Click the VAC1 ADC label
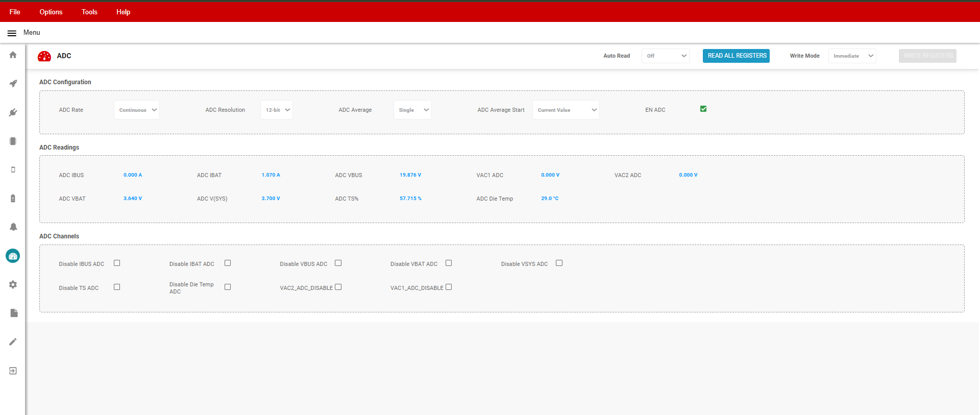980x415 pixels. tap(490, 175)
